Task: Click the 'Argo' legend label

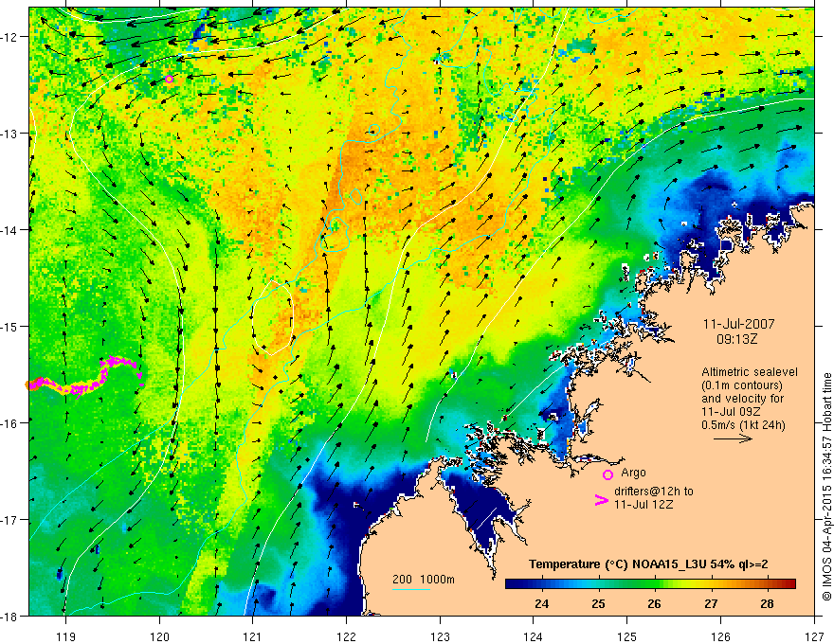Action: pos(633,473)
